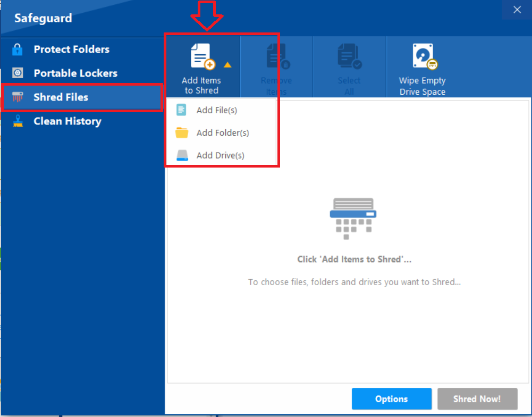This screenshot has height=417, width=532.
Task: Click the Remove Items document icon
Action: (278, 56)
